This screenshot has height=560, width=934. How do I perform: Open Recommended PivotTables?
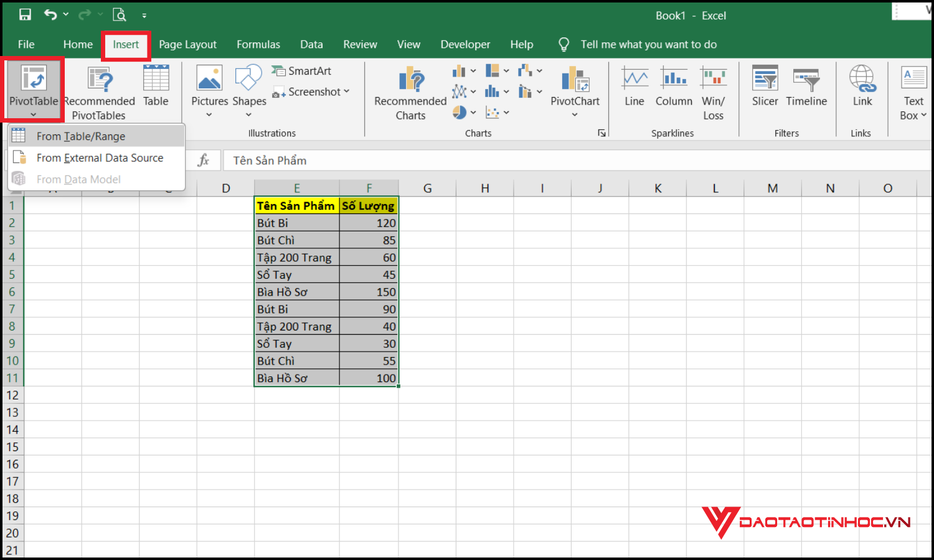click(98, 90)
